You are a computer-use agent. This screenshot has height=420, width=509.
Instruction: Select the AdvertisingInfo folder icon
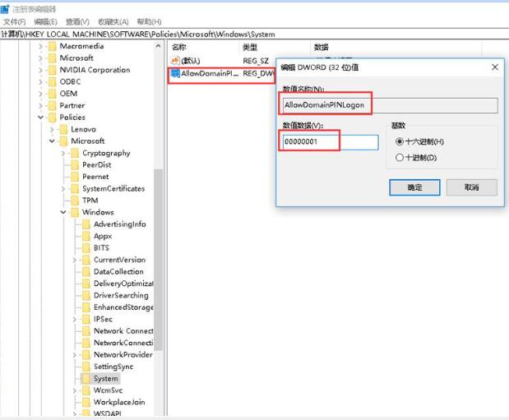tap(86, 224)
